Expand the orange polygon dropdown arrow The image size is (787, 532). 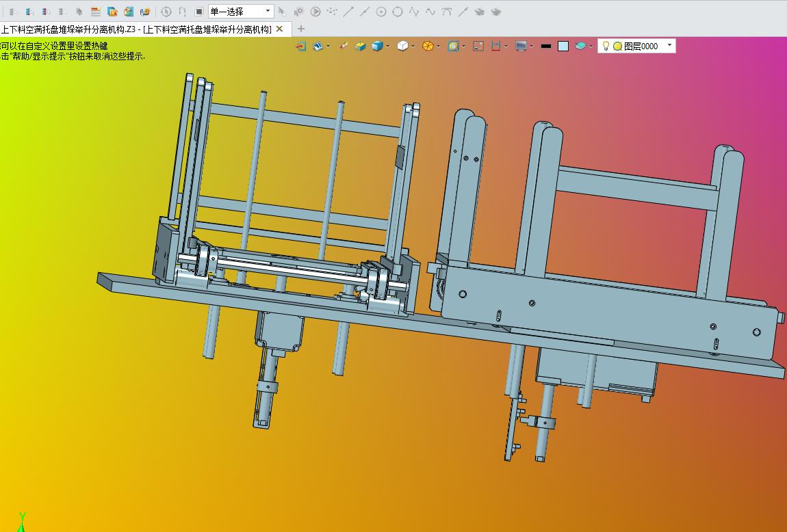(438, 46)
